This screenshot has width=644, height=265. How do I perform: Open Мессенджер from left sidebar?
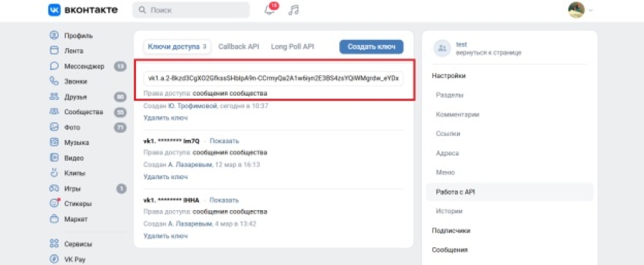pyautogui.click(x=84, y=66)
